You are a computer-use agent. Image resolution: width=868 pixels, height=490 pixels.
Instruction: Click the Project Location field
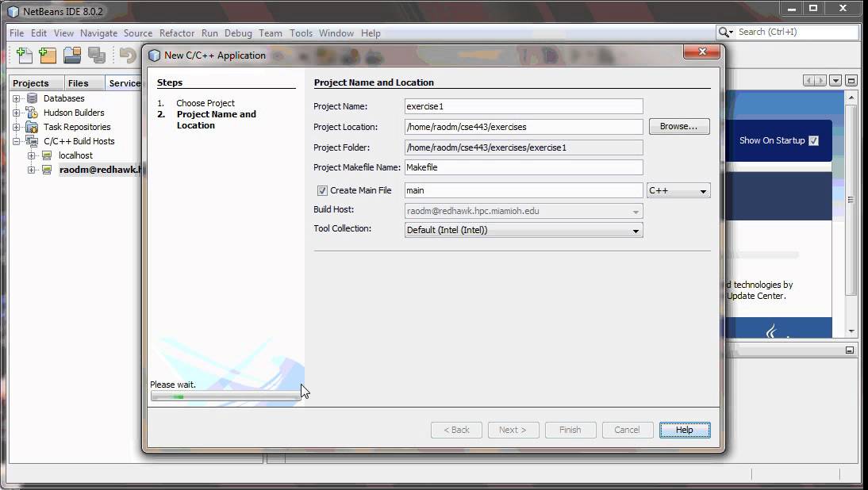coord(524,127)
